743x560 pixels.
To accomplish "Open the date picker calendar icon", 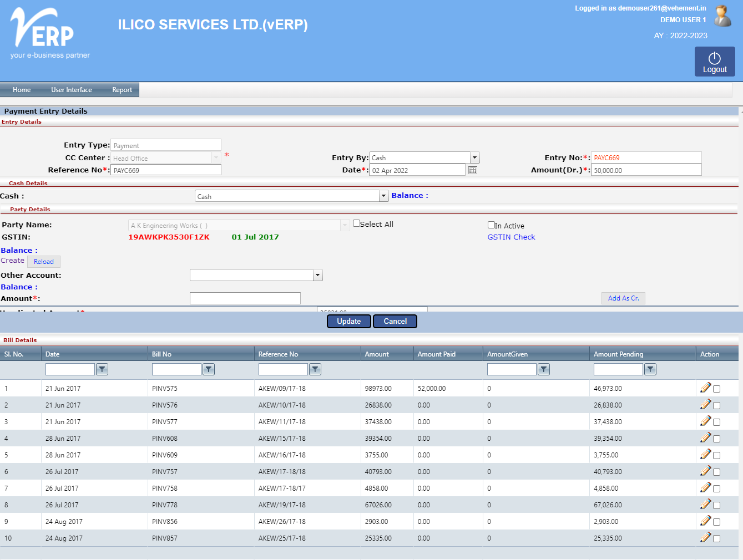I will (473, 170).
